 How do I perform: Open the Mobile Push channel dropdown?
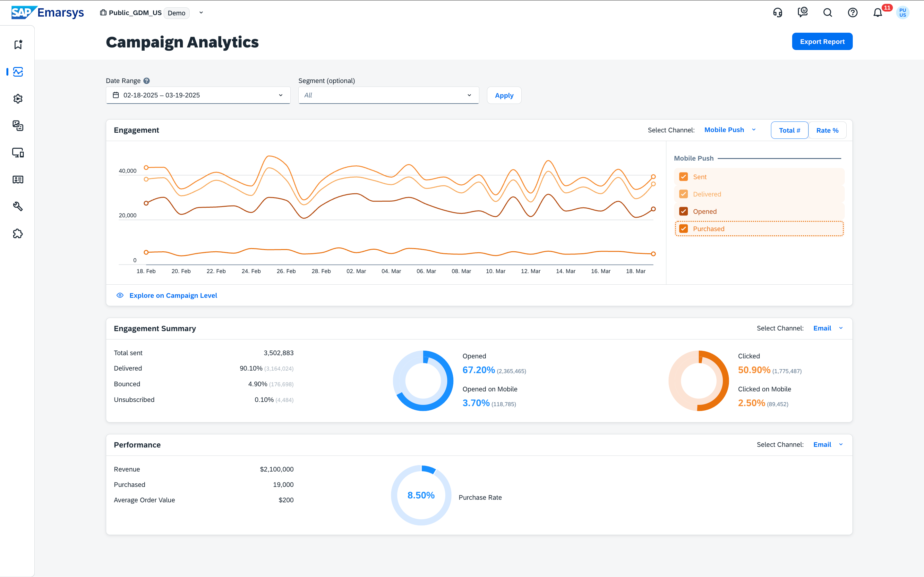click(x=730, y=130)
